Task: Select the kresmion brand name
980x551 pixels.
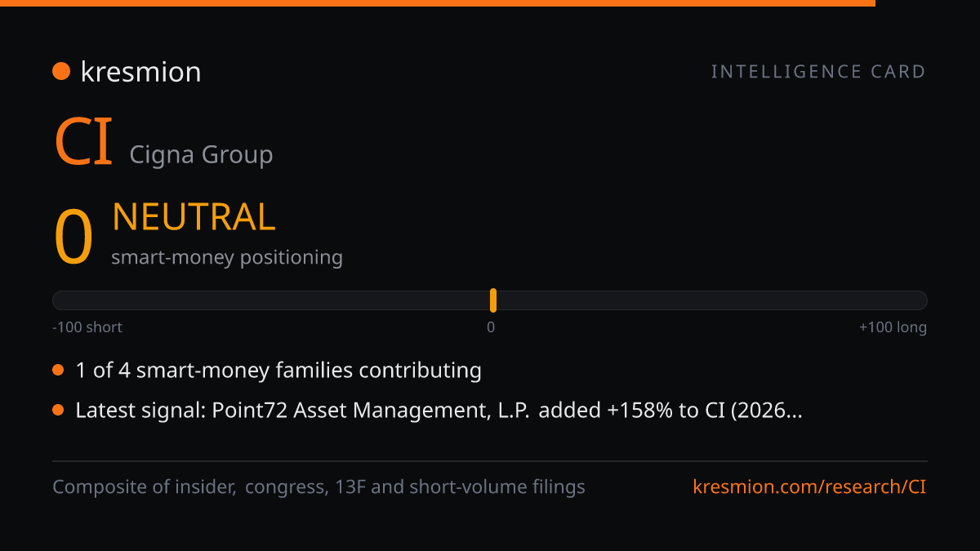Action: [x=140, y=72]
